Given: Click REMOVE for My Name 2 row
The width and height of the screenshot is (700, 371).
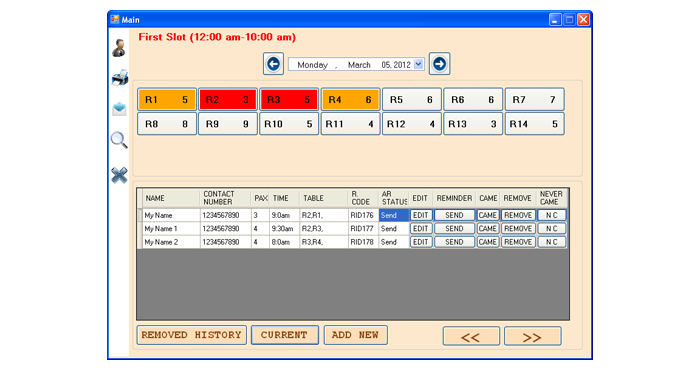Looking at the screenshot, I should 518,242.
